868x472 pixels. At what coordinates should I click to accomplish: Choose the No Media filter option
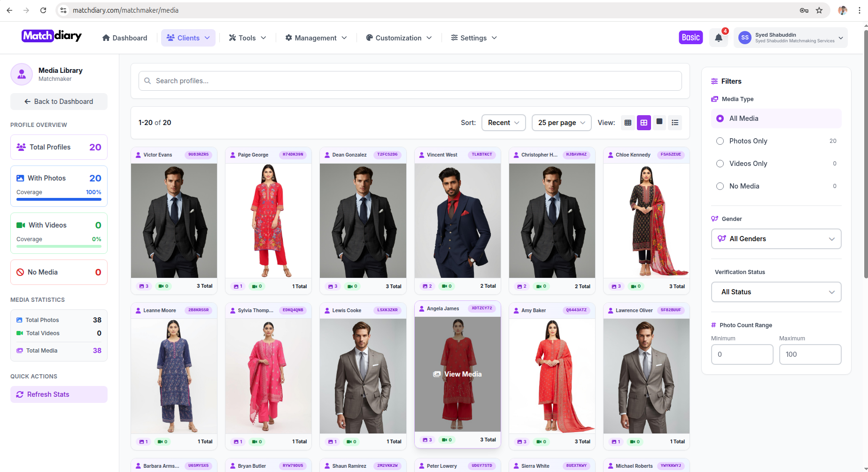coord(720,186)
